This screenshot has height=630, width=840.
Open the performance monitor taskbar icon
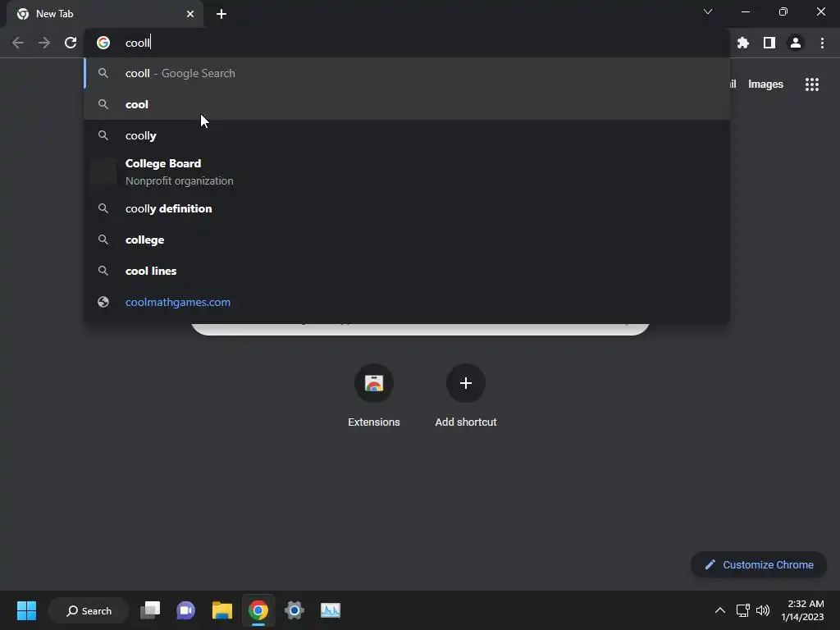click(x=331, y=610)
